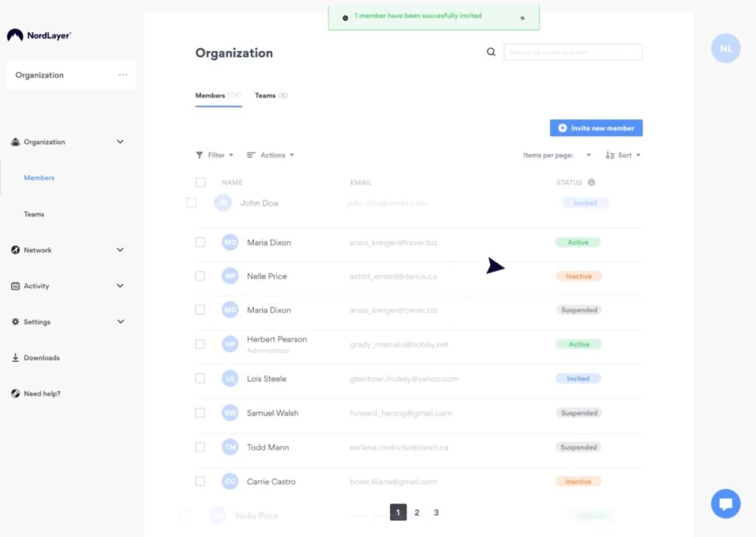Open Teams in the sidebar
This screenshot has width=756, height=537.
34,213
